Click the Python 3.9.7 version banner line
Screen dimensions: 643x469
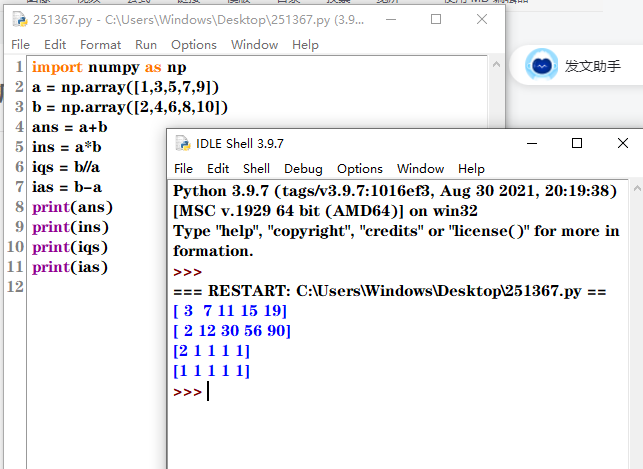(x=395, y=191)
